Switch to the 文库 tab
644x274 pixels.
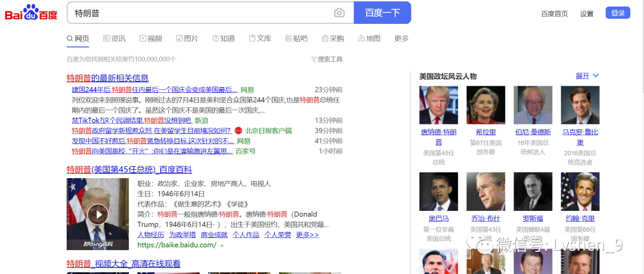(x=261, y=39)
